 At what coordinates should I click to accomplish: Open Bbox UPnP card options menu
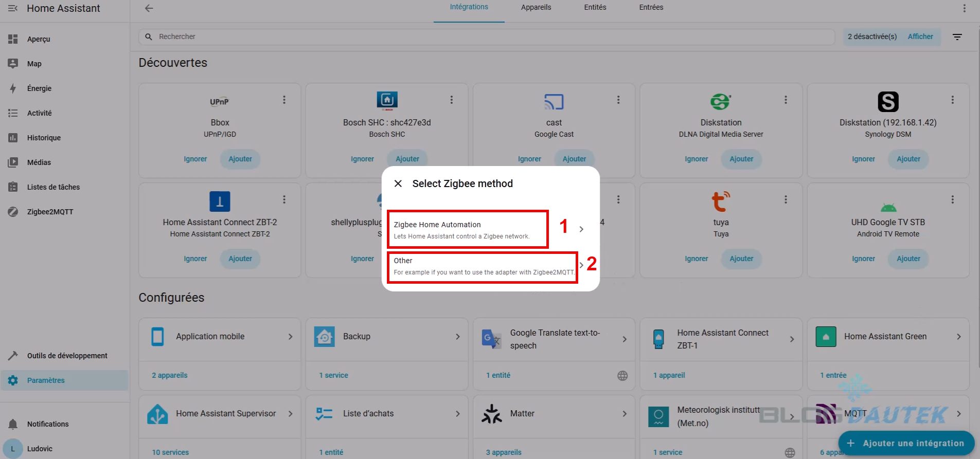coord(284,100)
